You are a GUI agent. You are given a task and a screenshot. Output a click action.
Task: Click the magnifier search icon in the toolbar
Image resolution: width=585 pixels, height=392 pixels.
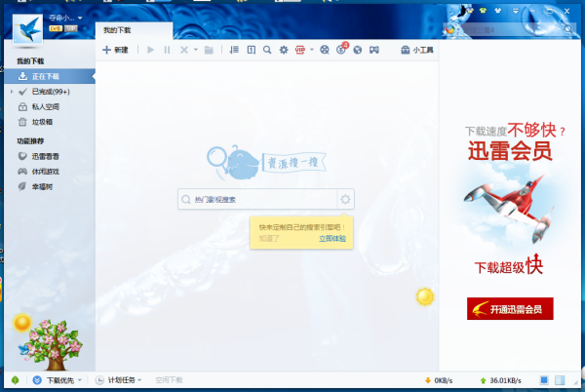267,50
